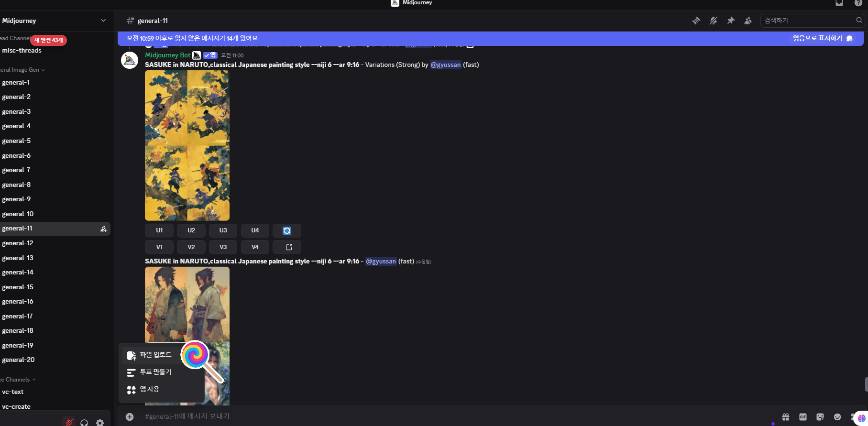Open channel general-16
This screenshot has width=868, height=426.
[x=18, y=301]
